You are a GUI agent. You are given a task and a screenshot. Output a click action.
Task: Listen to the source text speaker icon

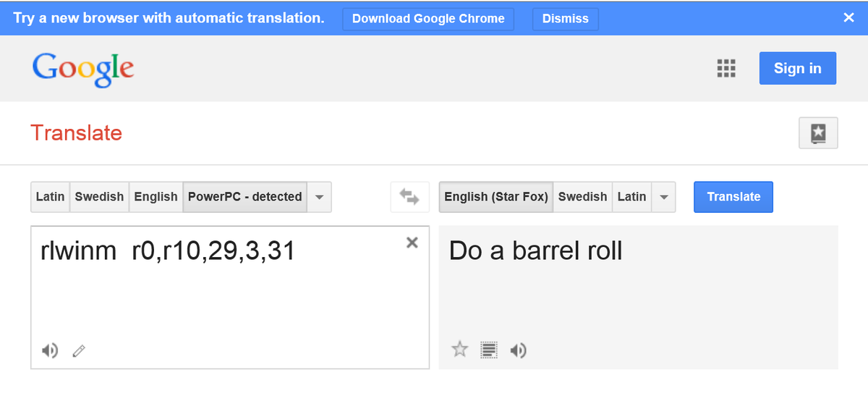(50, 351)
